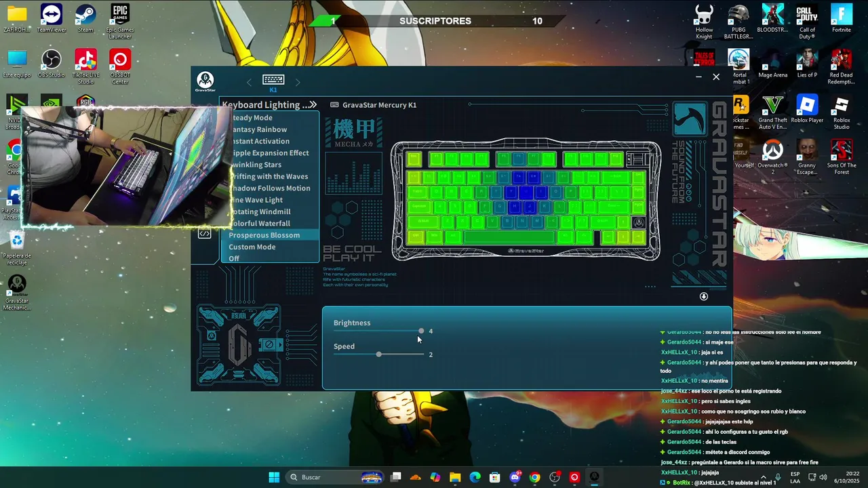Open Microsoft Edge from the taskbar
Screen dimensions: 868x488
pyautogui.click(x=475, y=477)
